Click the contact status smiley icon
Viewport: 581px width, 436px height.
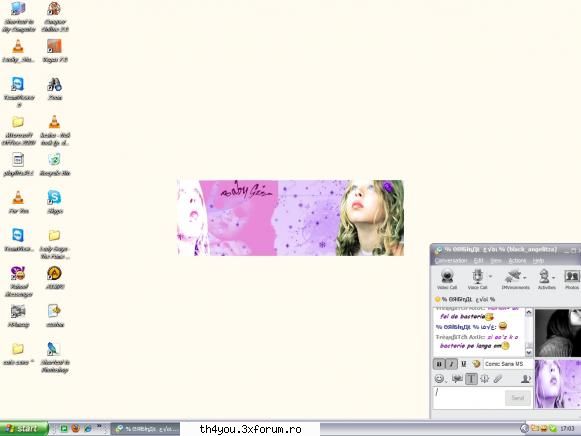pyautogui.click(x=438, y=299)
